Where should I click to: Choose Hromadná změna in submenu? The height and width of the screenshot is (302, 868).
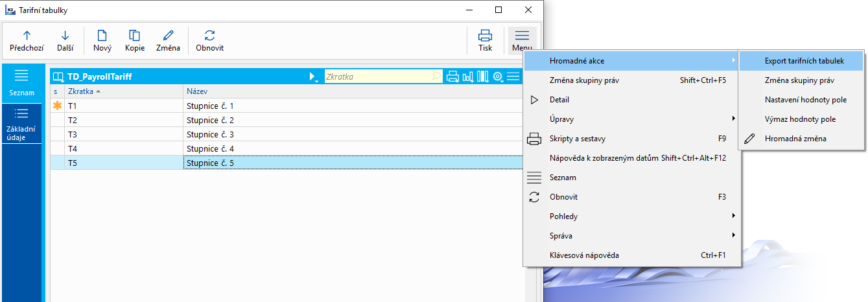pos(801,139)
